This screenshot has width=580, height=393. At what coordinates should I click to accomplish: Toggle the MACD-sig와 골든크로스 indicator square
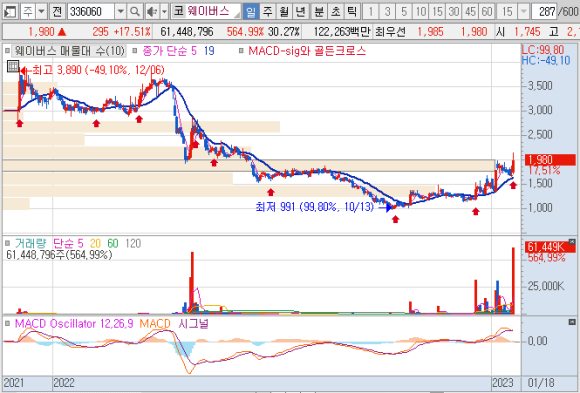click(241, 51)
